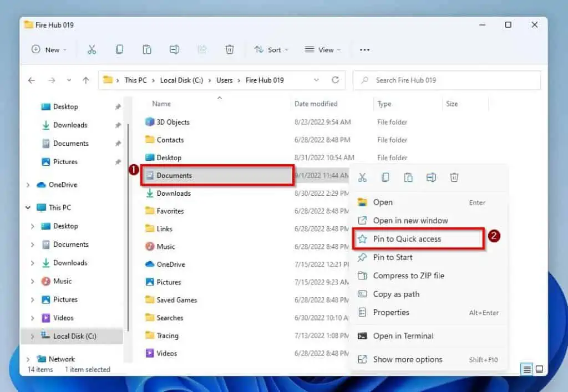Click the Share icon in the toolbar
The width and height of the screenshot is (568, 392).
(202, 49)
